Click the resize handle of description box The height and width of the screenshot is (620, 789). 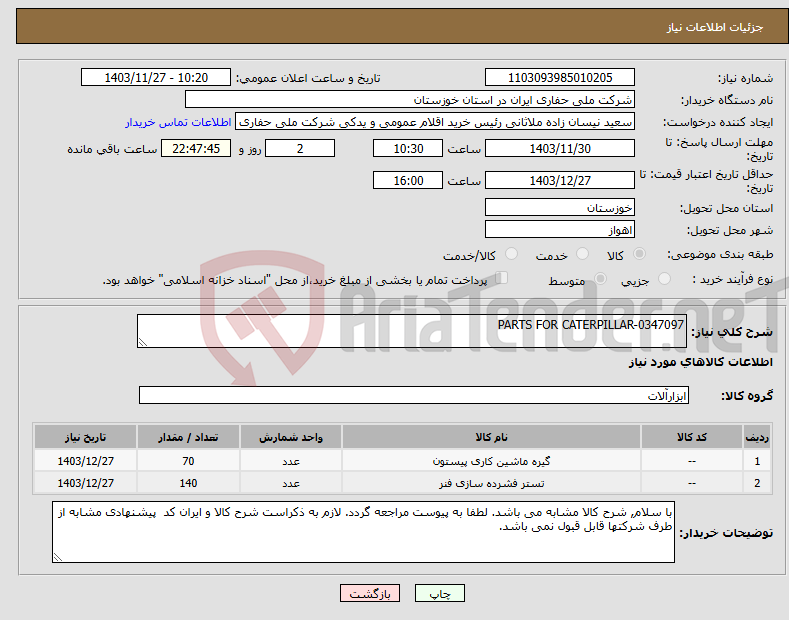point(143,342)
